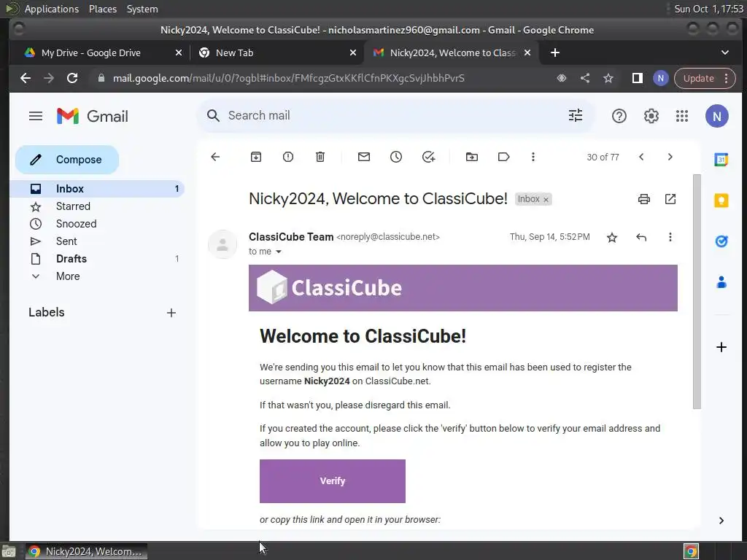Remove the Inbox label from email
Screen dimensions: 747x560
point(546,200)
